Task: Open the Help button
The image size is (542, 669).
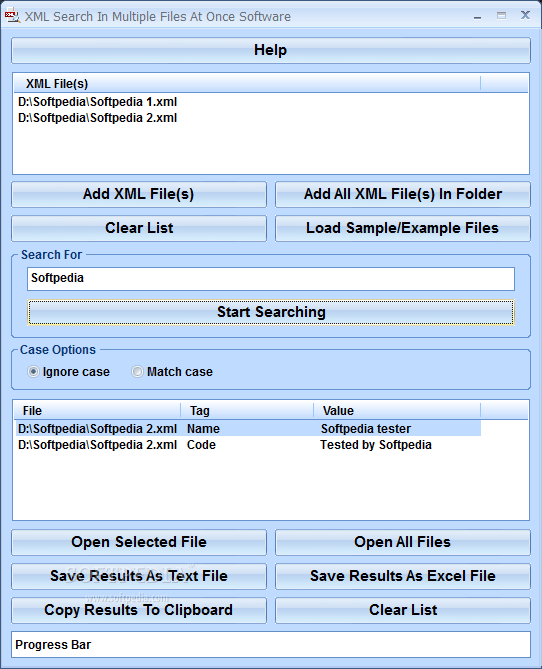Action: (x=271, y=50)
